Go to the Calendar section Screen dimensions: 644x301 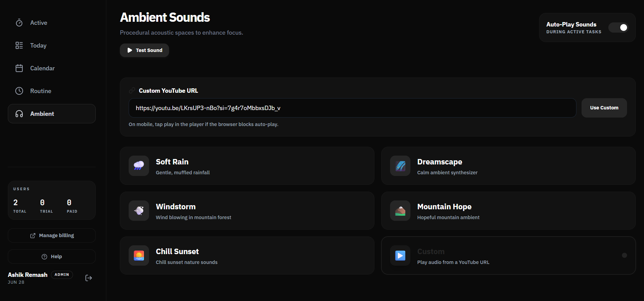52,68
